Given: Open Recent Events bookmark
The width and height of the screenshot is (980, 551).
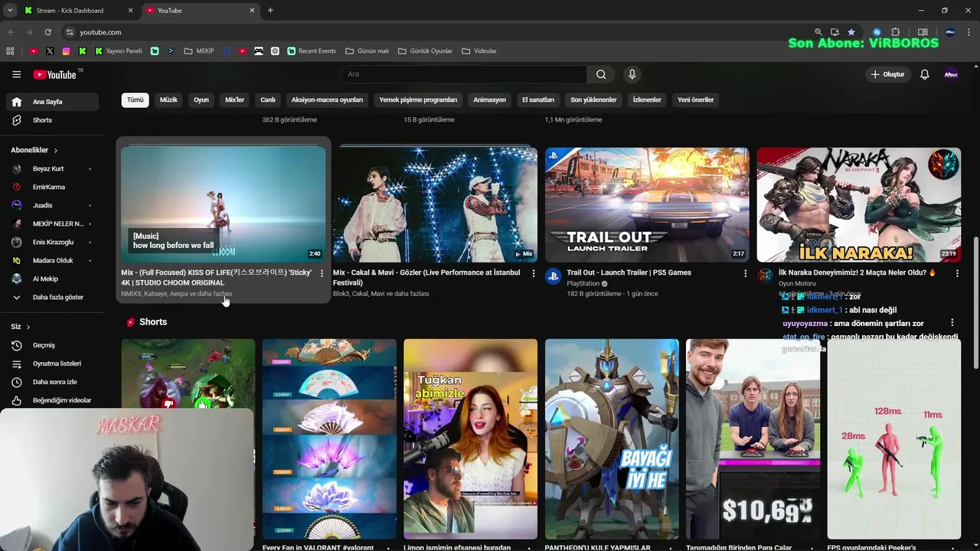Looking at the screenshot, I should point(312,51).
